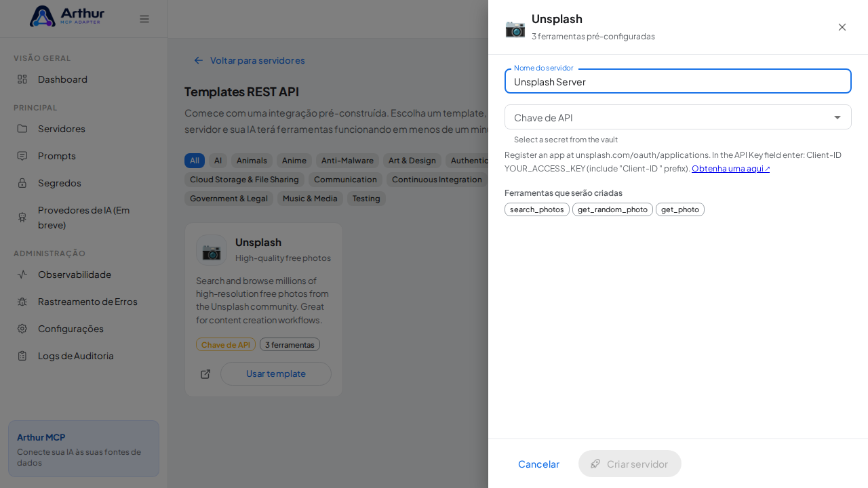Filter by Music & Media category

point(310,199)
